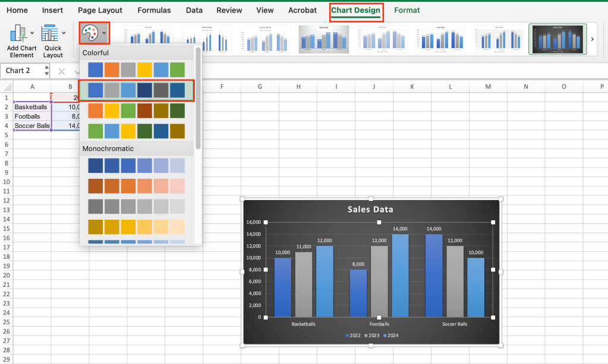Screen dimensions: 608x364
Task: Go to the Data tab
Action: pyautogui.click(x=194, y=11)
